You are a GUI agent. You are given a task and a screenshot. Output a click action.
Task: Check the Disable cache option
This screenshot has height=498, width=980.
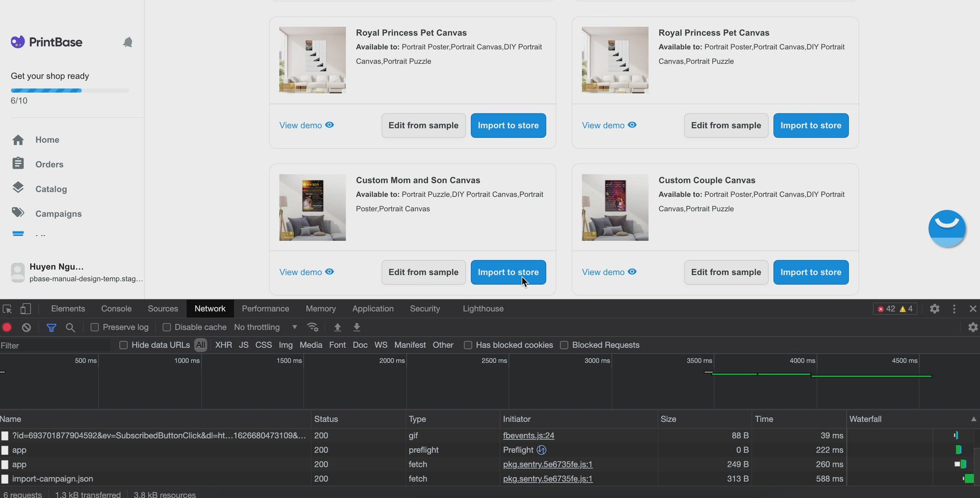(167, 327)
